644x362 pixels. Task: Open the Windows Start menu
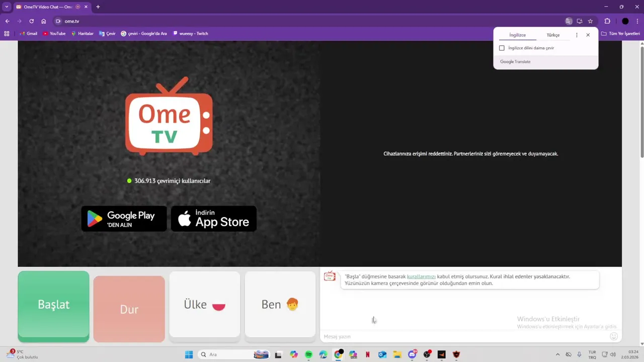[189, 354]
